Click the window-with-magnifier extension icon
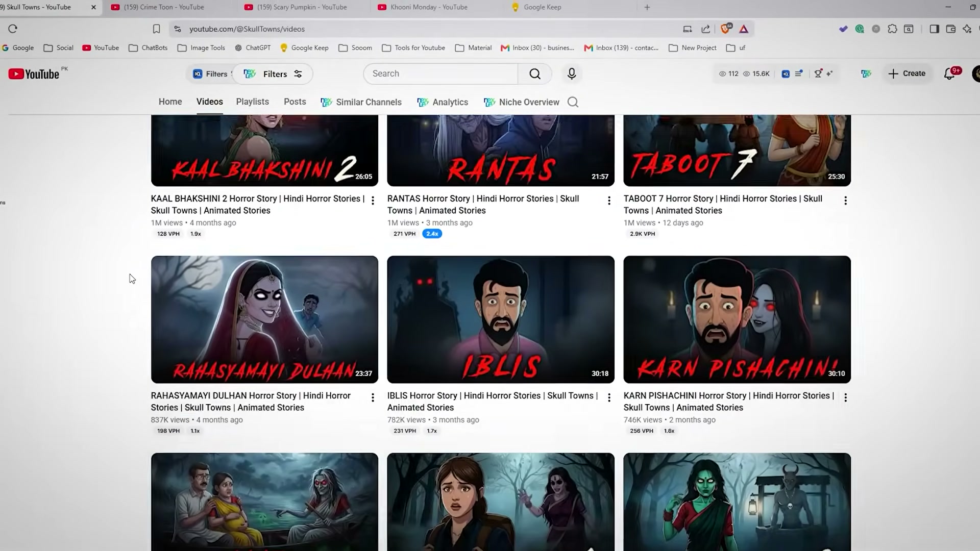This screenshot has height=551, width=980. 909,29
